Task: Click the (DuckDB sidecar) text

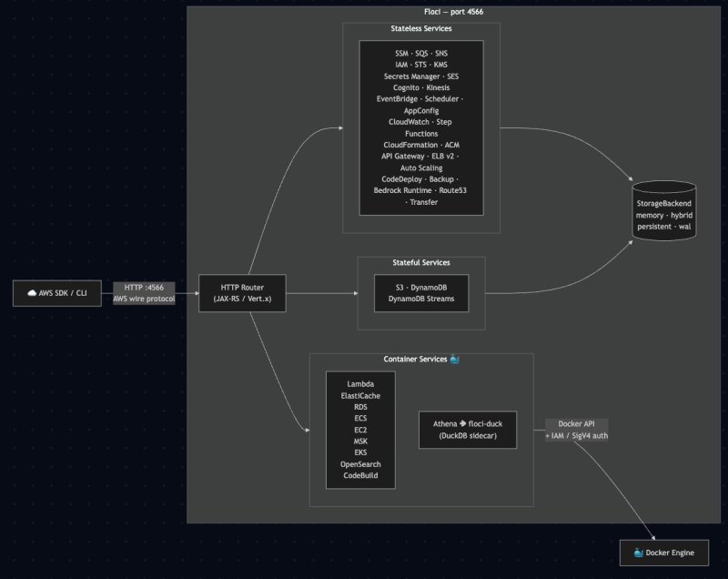Action: pos(468,435)
